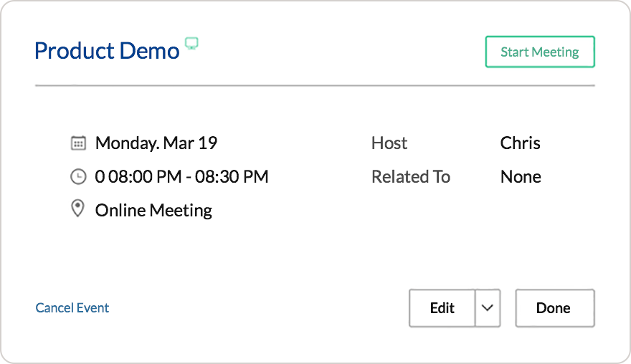Click the Related To field label
Viewport: 631px width, 364px height.
(411, 176)
